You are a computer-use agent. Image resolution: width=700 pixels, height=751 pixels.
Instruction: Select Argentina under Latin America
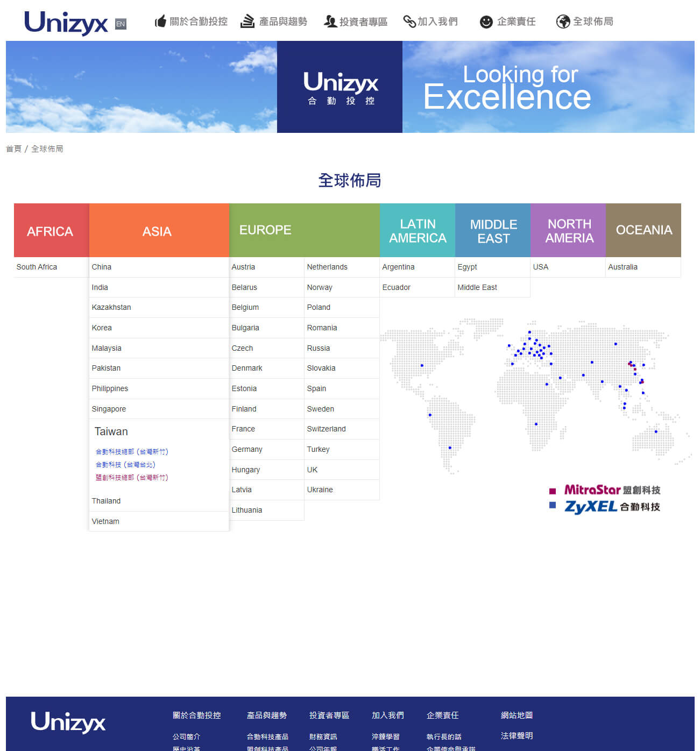(418, 267)
